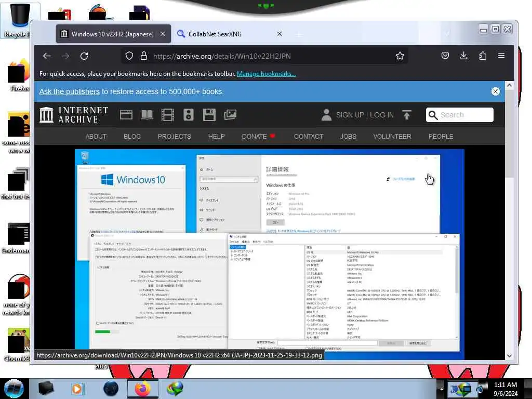Open the Firefox desktop shortcut

18,76
